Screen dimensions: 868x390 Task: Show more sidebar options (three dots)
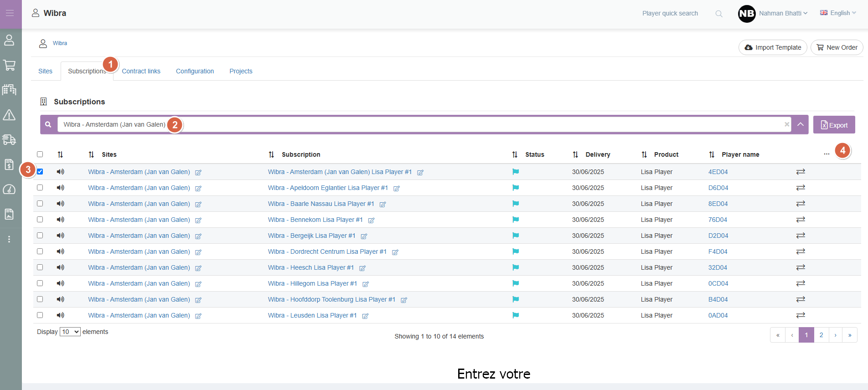point(9,239)
